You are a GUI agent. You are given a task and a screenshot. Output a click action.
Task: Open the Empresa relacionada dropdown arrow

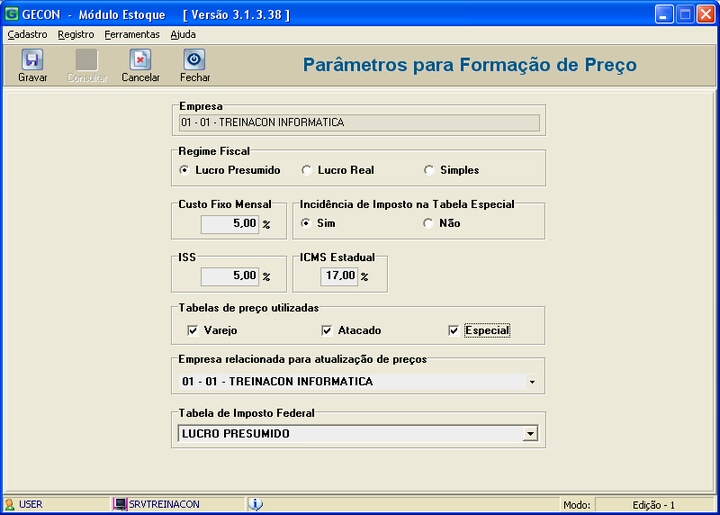point(532,382)
